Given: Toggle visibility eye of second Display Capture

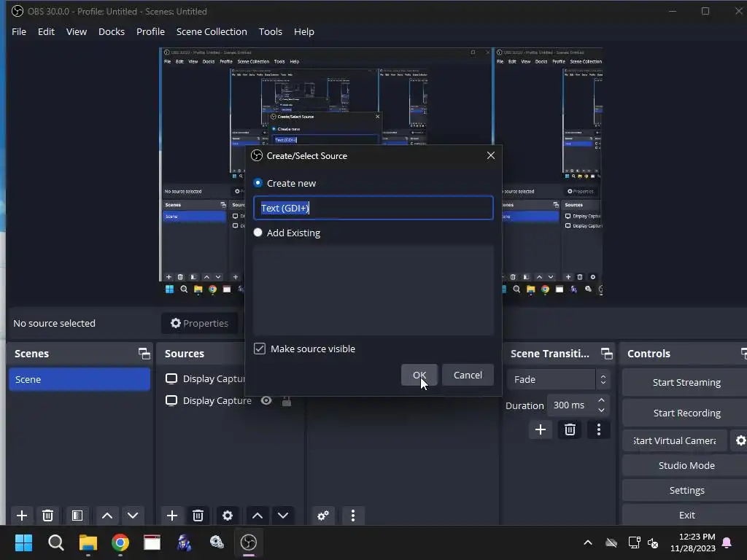Looking at the screenshot, I should [266, 401].
